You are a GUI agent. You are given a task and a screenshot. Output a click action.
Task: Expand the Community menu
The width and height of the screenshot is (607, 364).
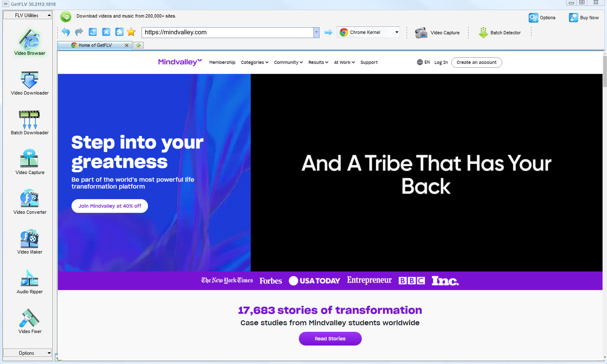click(288, 62)
